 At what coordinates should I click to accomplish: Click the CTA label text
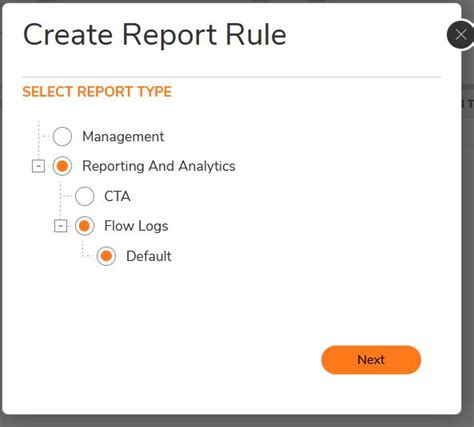[117, 196]
